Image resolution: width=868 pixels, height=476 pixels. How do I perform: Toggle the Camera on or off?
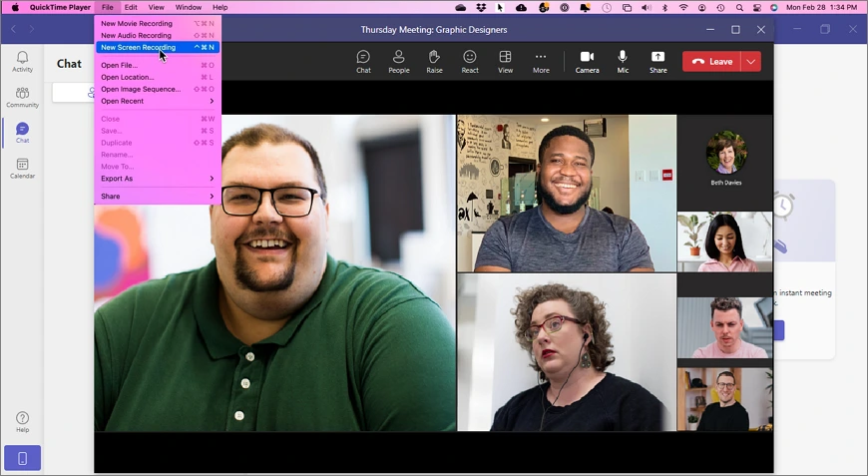587,62
